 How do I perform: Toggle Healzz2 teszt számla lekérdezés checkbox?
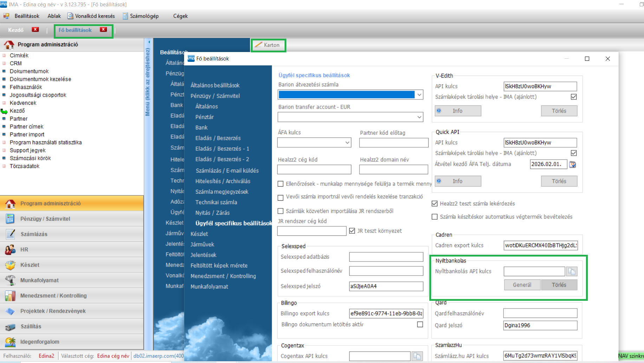435,203
